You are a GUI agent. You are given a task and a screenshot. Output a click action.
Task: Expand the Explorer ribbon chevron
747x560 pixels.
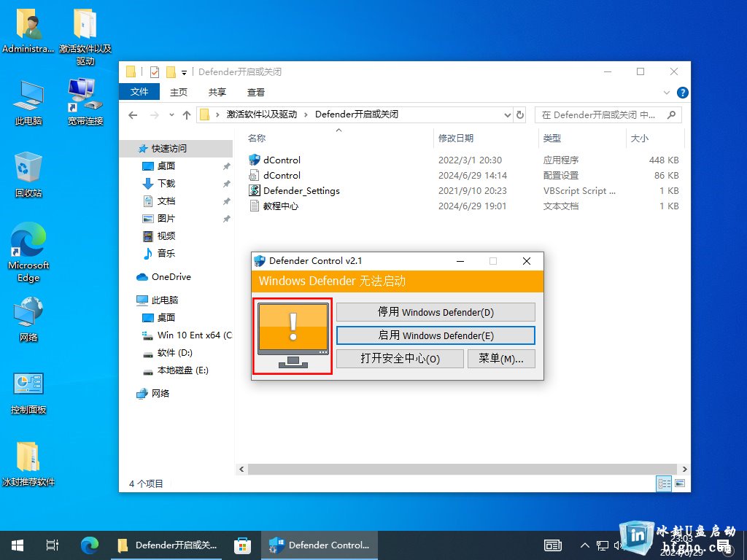667,93
